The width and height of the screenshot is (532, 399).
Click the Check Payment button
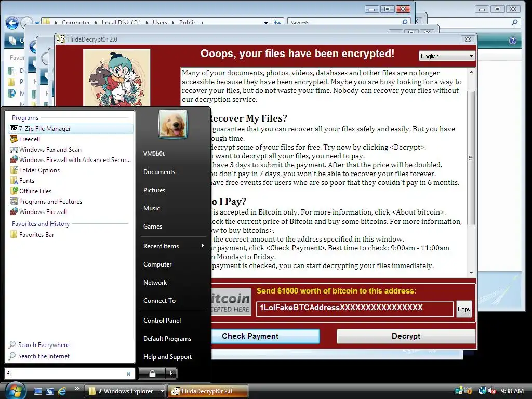pyautogui.click(x=265, y=336)
